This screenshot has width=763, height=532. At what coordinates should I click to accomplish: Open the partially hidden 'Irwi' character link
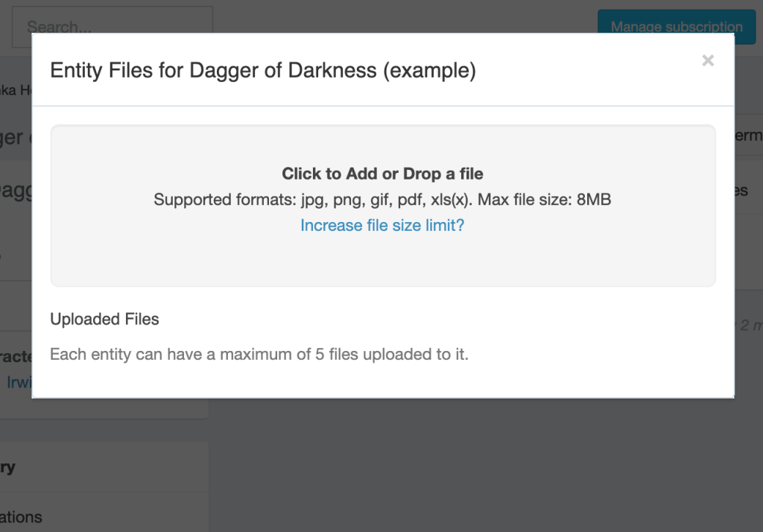(18, 382)
